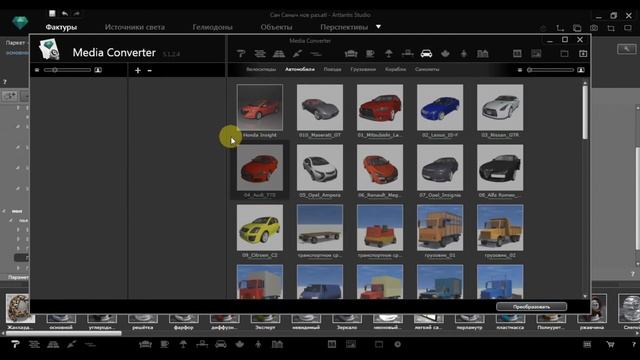Adjust the left panel thumbnail size slider
Image resolution: width=640 pixels, height=360 pixels.
pos(67,70)
